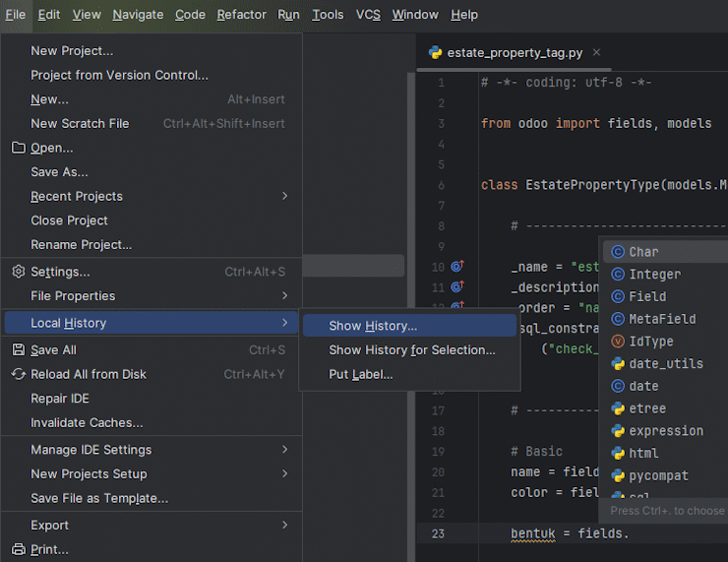Click the class icon next to Field
728x562 pixels.
point(618,296)
